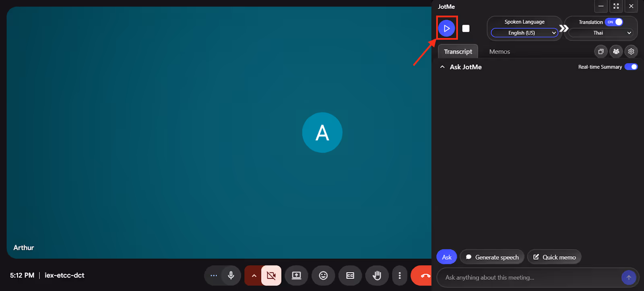Open JotMe settings gear

click(x=631, y=52)
